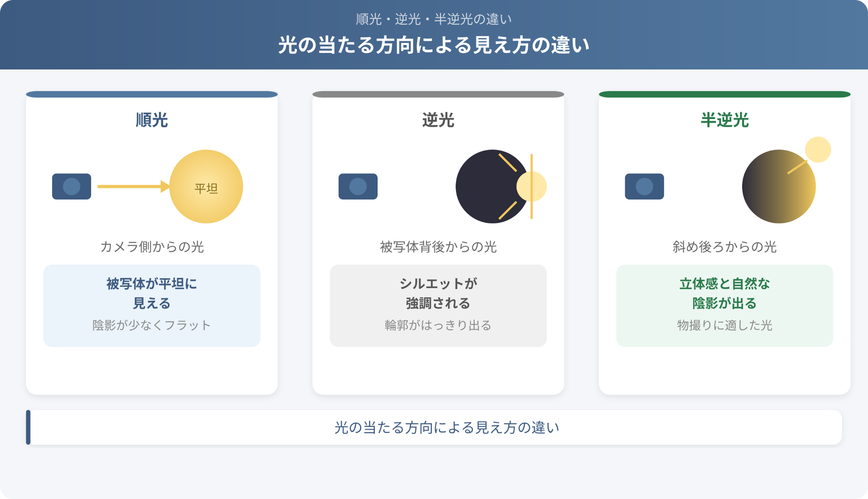Click the 被写体が平坦に見える summary box
This screenshot has width=868, height=499.
pos(152,306)
